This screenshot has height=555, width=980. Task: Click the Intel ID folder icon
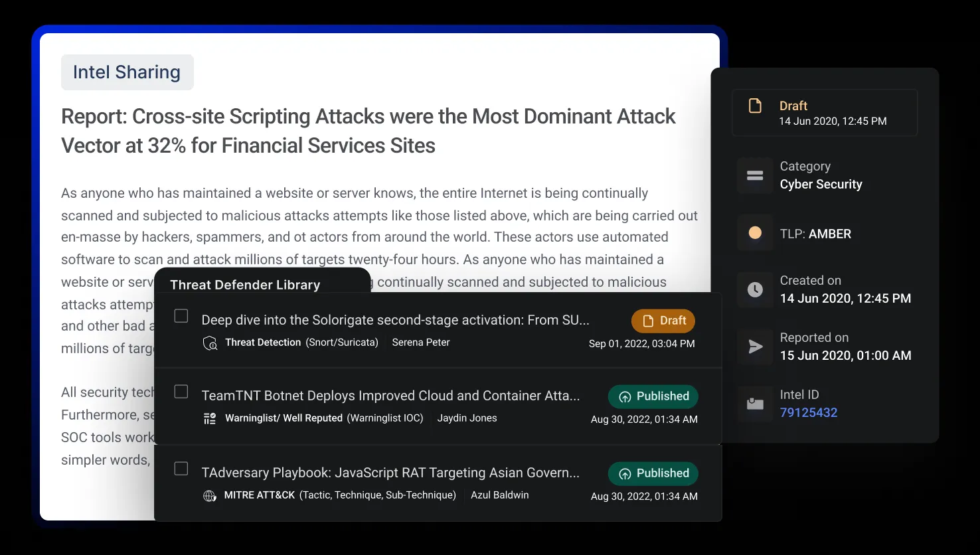755,404
